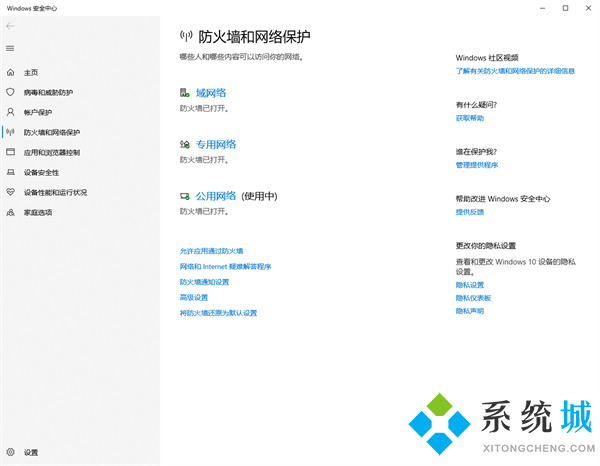
Task: Click the 家庭选项 family icon
Action: (11, 212)
